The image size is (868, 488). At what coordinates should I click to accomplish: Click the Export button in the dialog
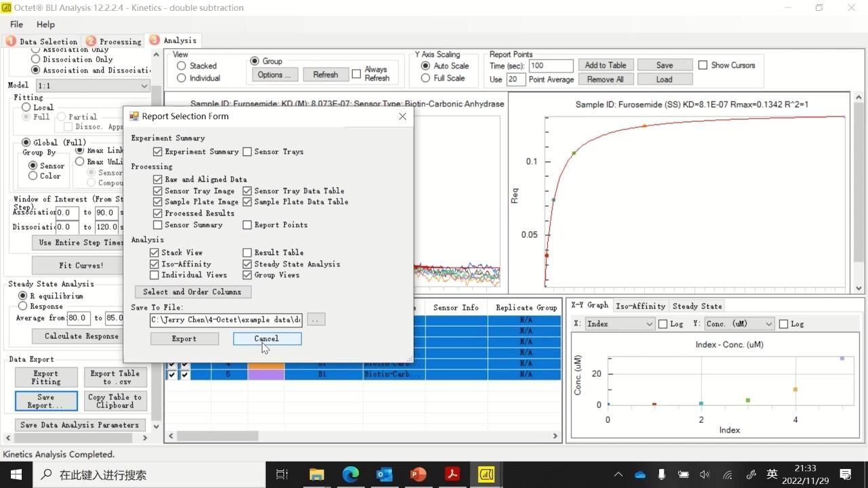tap(184, 338)
